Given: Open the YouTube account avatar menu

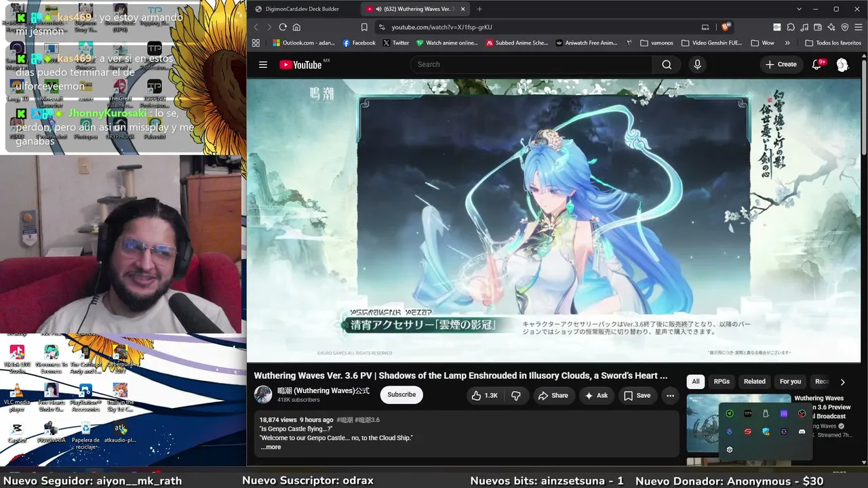Looking at the screenshot, I should click(x=842, y=64).
